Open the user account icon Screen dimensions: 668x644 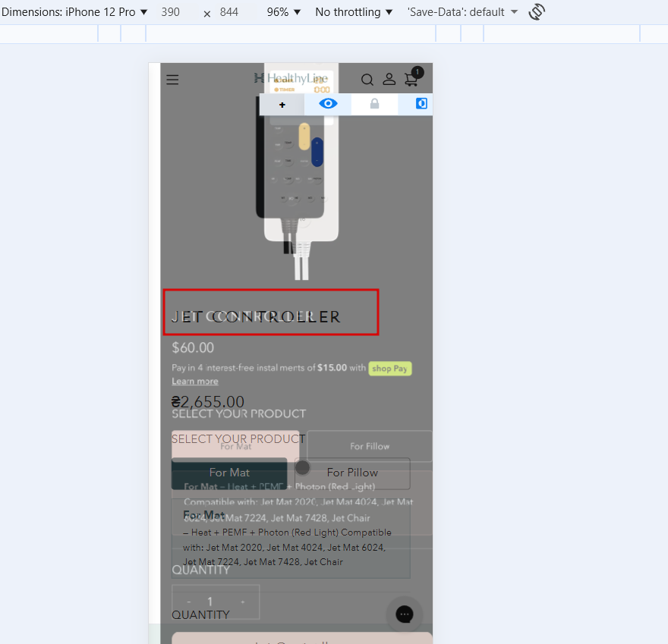point(389,79)
